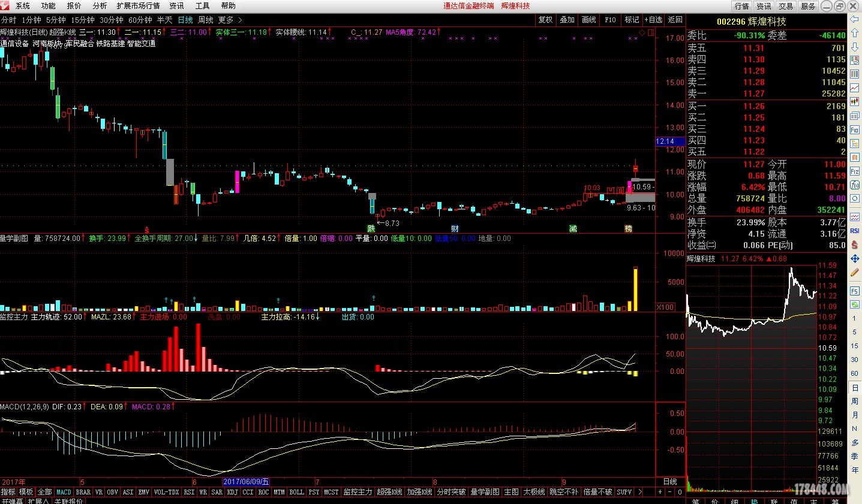Click the 指标 tab at bottom left
The height and width of the screenshot is (504, 862).
pyautogui.click(x=8, y=491)
